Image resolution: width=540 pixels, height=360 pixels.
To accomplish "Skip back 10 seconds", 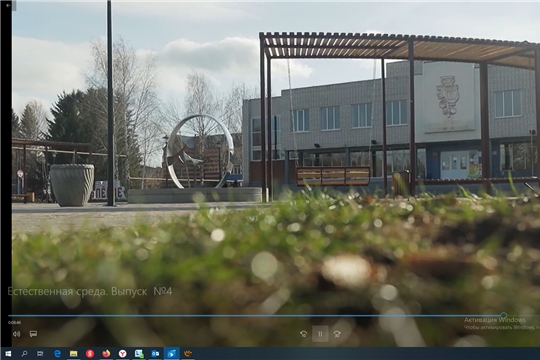I will [x=303, y=333].
